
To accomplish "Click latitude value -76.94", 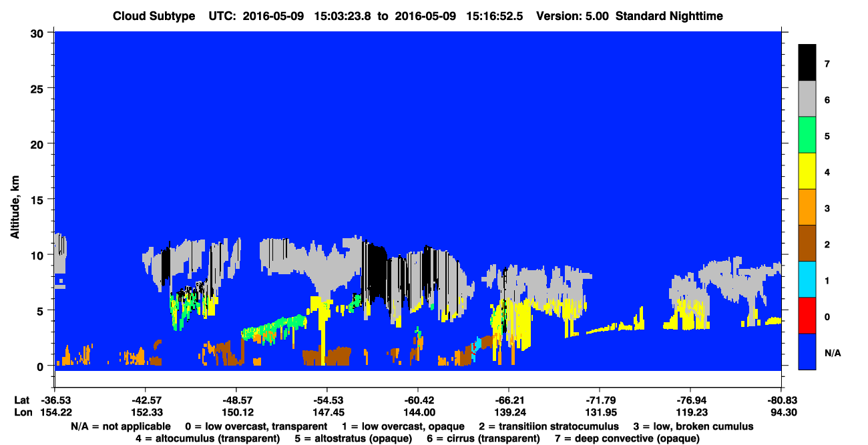I will pyautogui.click(x=690, y=400).
